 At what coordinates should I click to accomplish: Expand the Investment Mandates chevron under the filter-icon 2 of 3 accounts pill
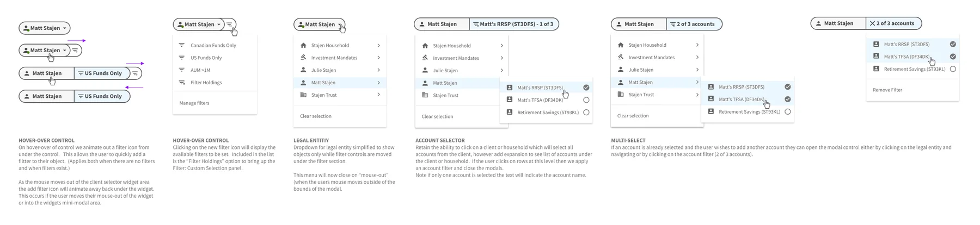point(697,57)
